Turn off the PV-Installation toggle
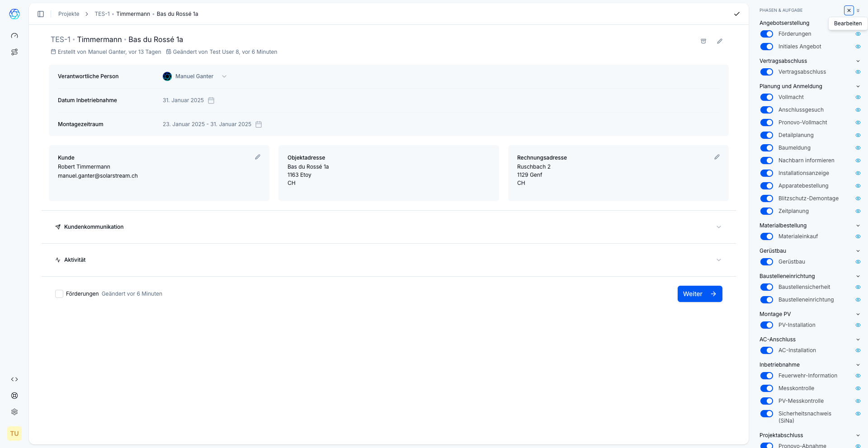 (767, 325)
